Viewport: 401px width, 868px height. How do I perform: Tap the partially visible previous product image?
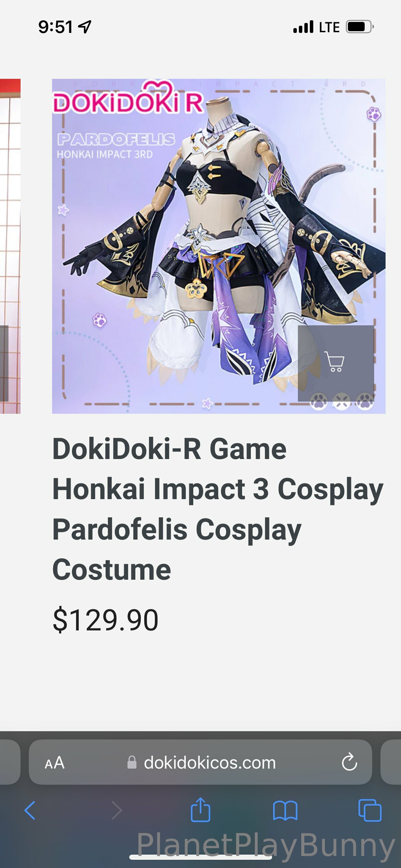coord(10,246)
